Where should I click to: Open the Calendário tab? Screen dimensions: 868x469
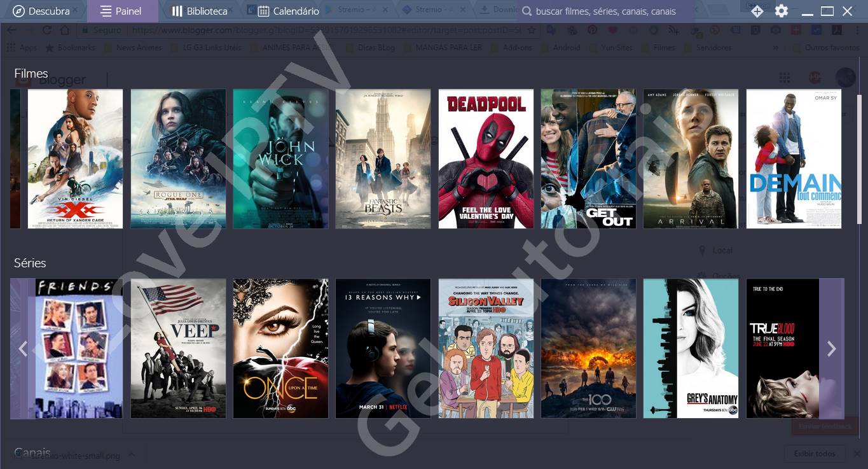[x=289, y=11]
